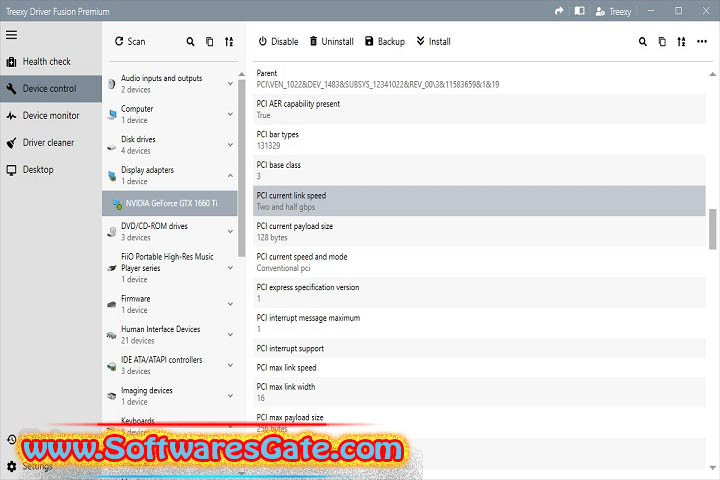
Task: Click the Audio inputs and outputs speaker icon
Action: [x=112, y=84]
